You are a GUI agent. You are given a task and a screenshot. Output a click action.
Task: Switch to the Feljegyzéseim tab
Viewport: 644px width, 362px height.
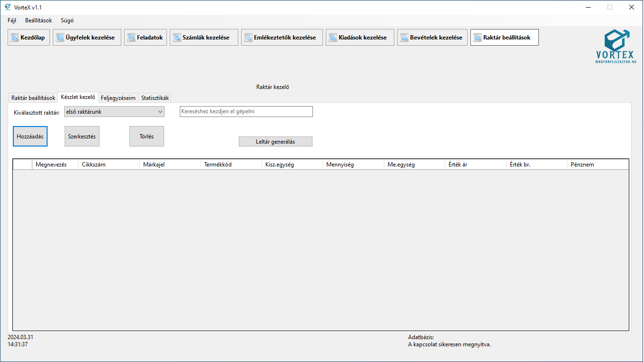(118, 98)
